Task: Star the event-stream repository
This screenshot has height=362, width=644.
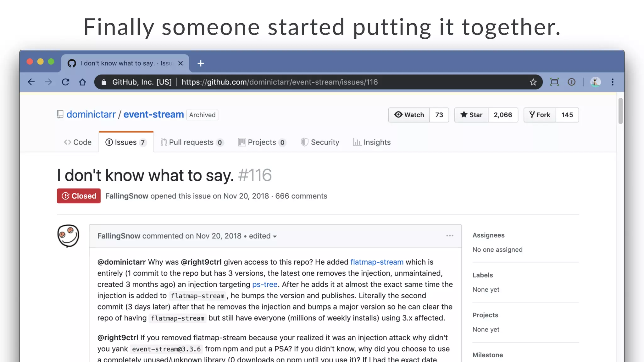Action: point(471,115)
